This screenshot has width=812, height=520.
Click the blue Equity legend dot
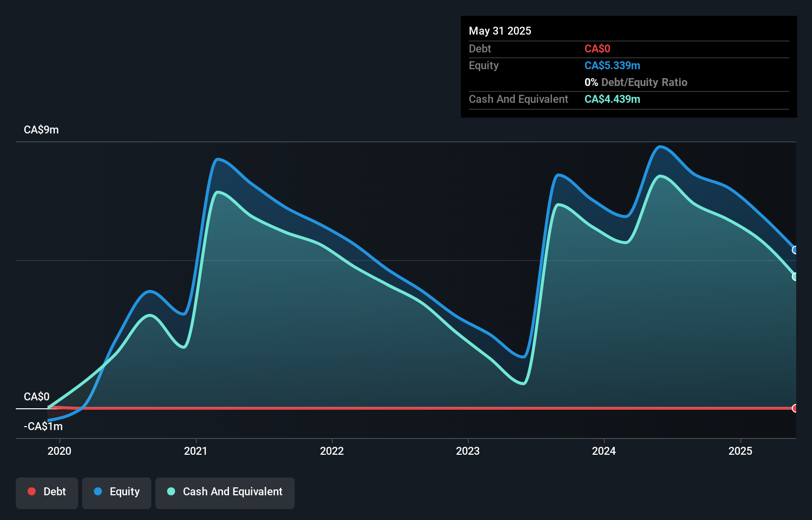[x=98, y=491]
